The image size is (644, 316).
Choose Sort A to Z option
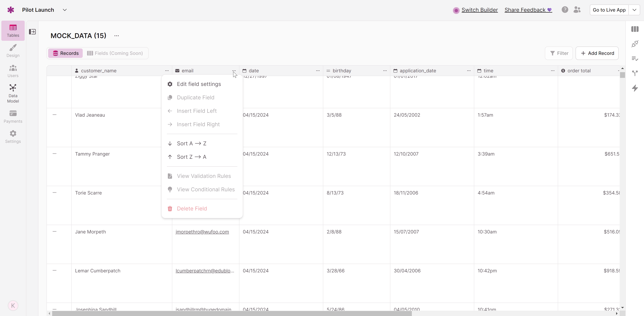[192, 143]
